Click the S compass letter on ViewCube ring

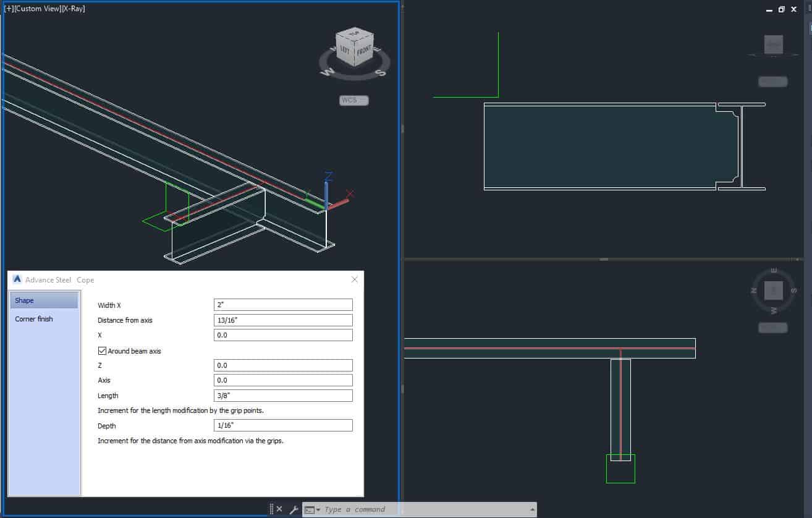(381, 72)
